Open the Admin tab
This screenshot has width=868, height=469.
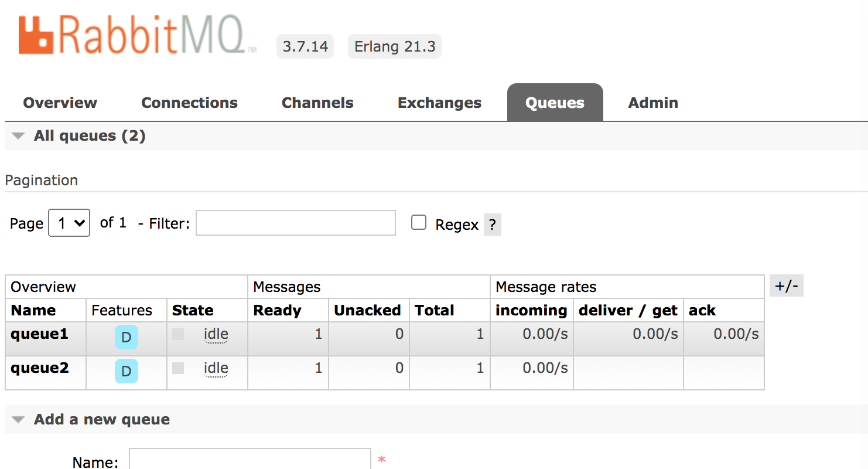(x=653, y=103)
